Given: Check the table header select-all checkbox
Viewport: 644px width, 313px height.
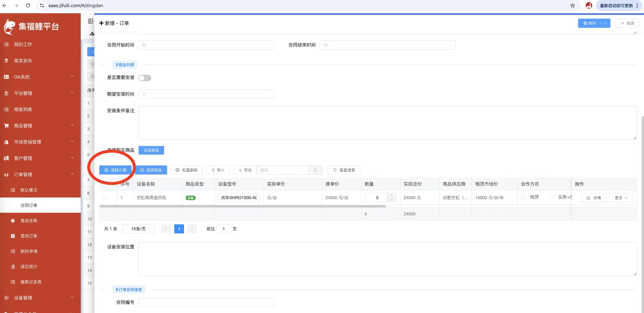Looking at the screenshot, I should point(105,184).
